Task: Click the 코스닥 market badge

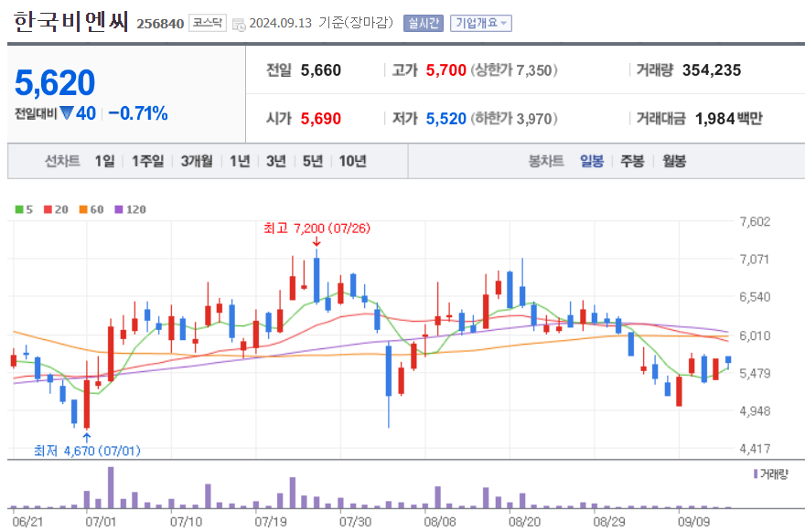Action: pyautogui.click(x=208, y=23)
